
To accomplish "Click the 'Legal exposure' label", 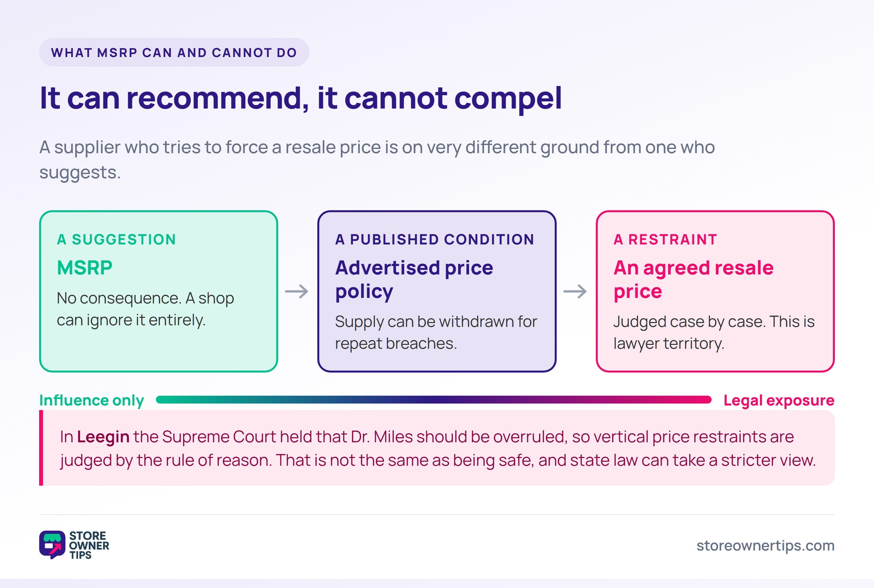I will pyautogui.click(x=779, y=400).
